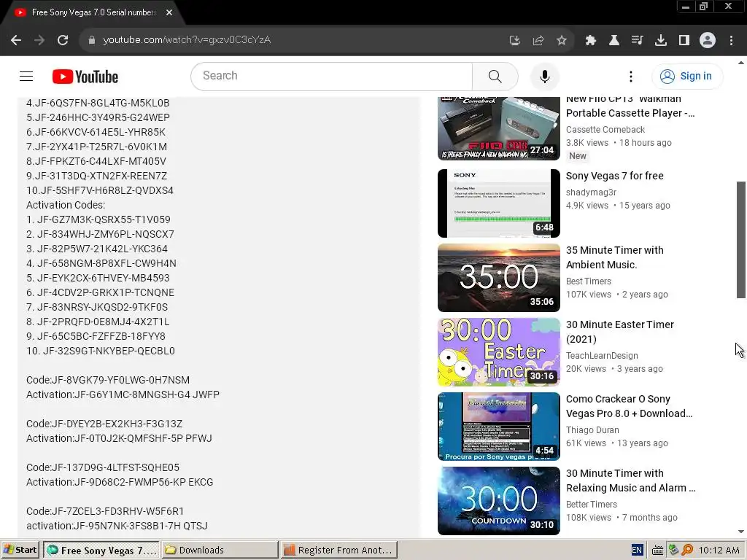
Task: Click the scrollbar up arrow
Action: coord(741,63)
